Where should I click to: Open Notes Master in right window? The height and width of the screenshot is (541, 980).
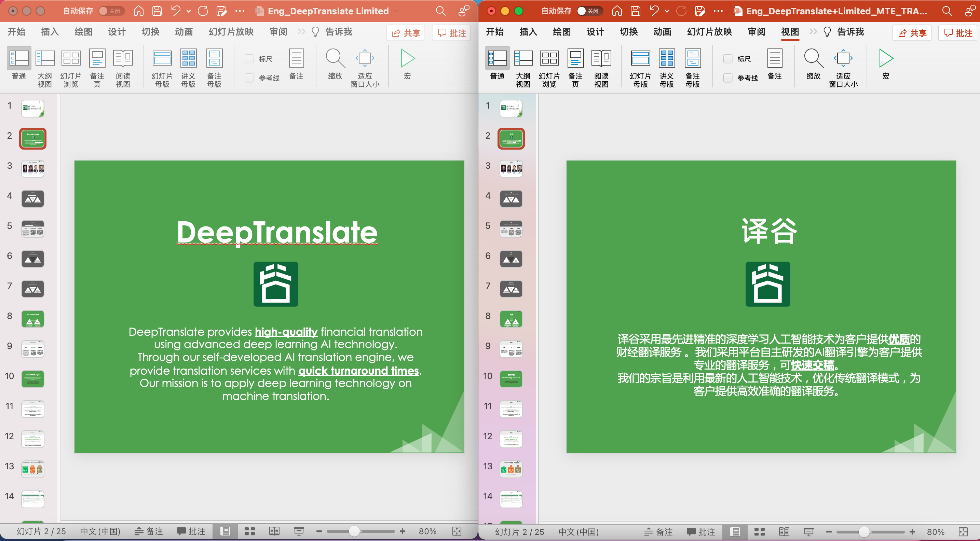(692, 68)
